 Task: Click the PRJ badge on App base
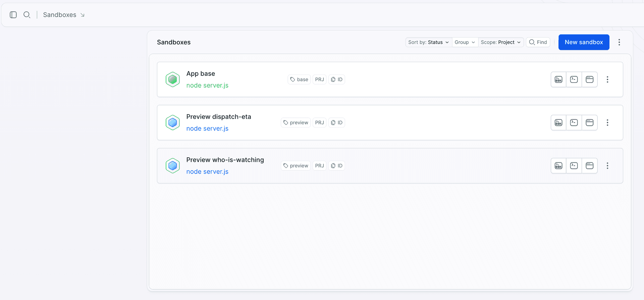click(319, 80)
